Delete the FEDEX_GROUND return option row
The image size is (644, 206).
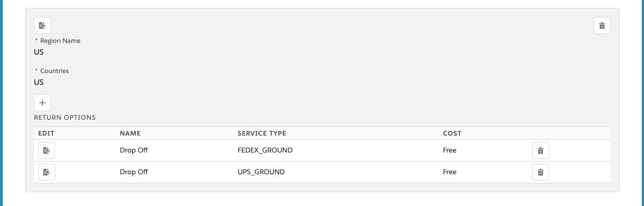click(x=541, y=150)
